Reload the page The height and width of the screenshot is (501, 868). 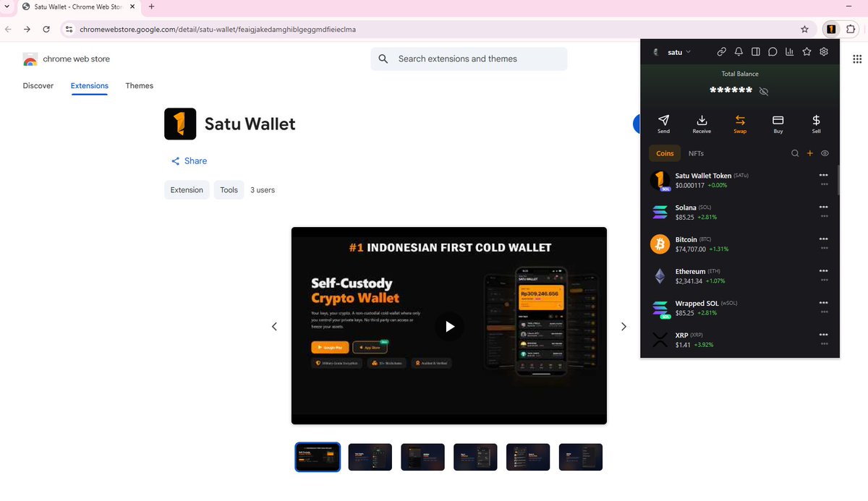click(x=46, y=30)
